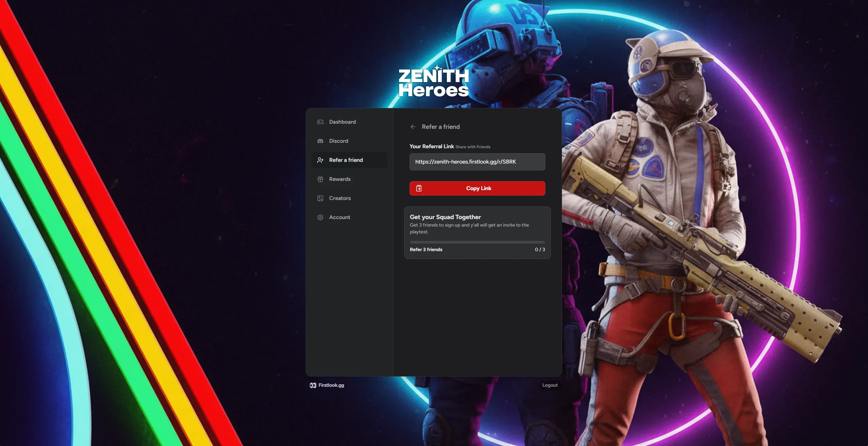Switch to the Creators section
Screen dimensions: 868x446
click(x=340, y=198)
